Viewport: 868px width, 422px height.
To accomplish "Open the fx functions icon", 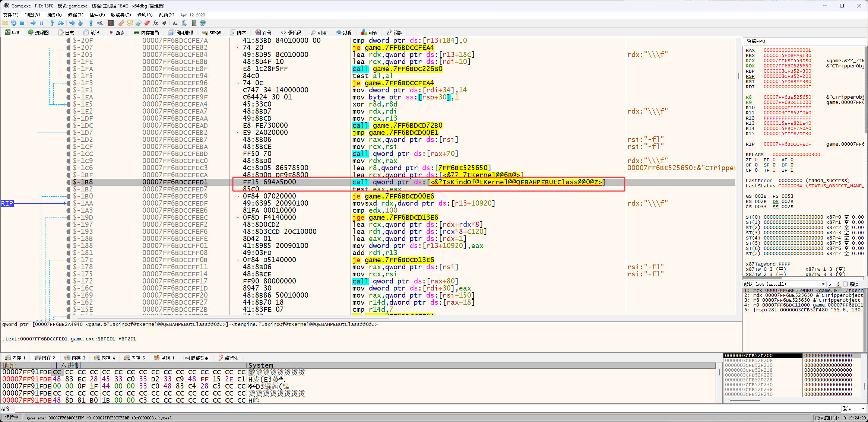I will (x=155, y=23).
